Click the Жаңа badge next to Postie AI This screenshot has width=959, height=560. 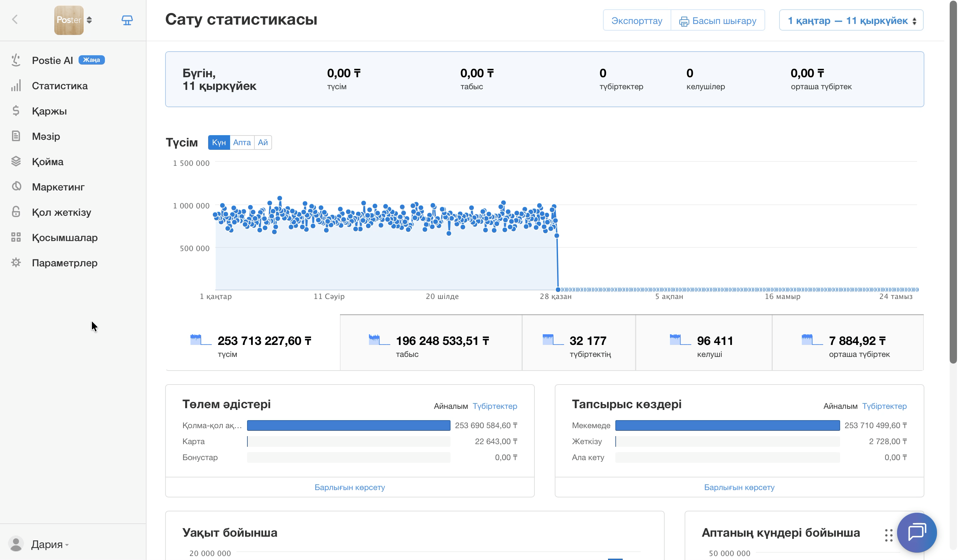(x=92, y=60)
